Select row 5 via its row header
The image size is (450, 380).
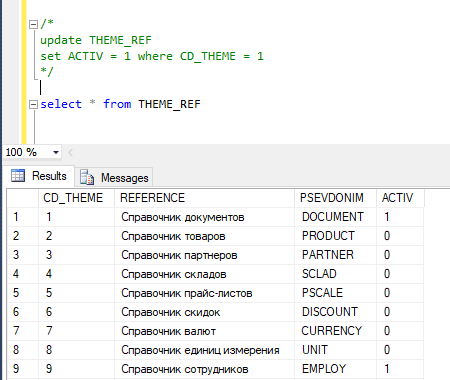(22, 293)
